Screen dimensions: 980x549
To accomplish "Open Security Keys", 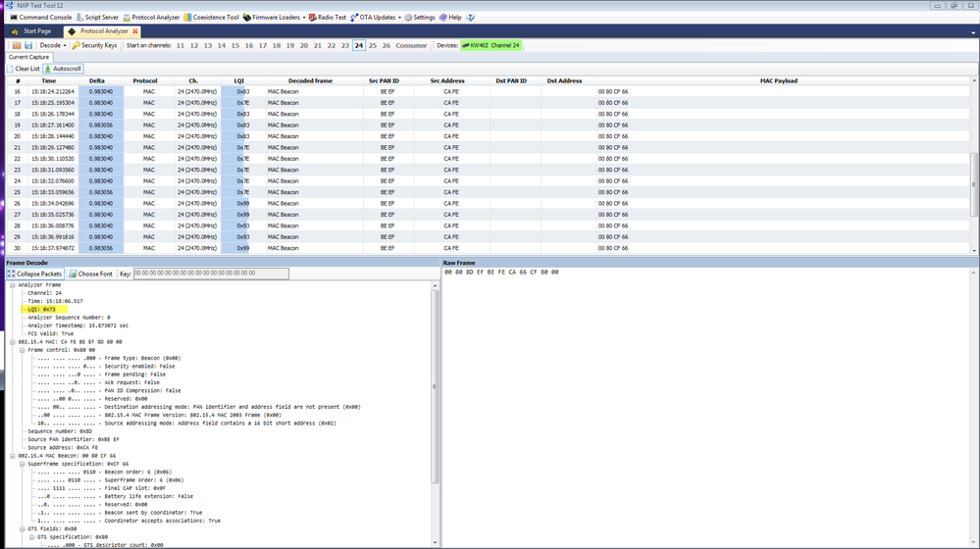I will click(x=94, y=46).
